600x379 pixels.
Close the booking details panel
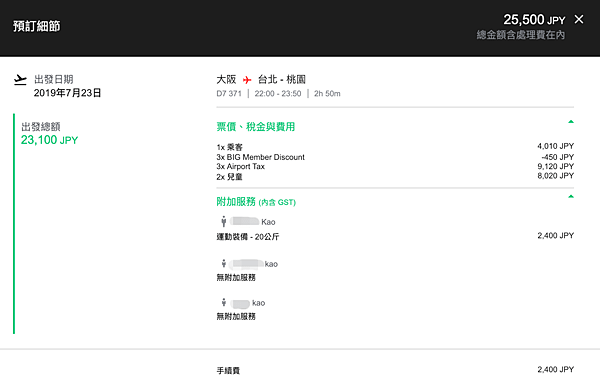click(579, 19)
